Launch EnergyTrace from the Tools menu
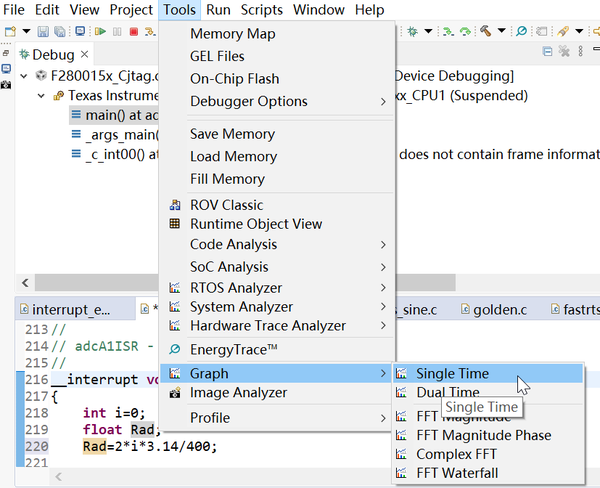The width and height of the screenshot is (600, 488). click(x=234, y=349)
